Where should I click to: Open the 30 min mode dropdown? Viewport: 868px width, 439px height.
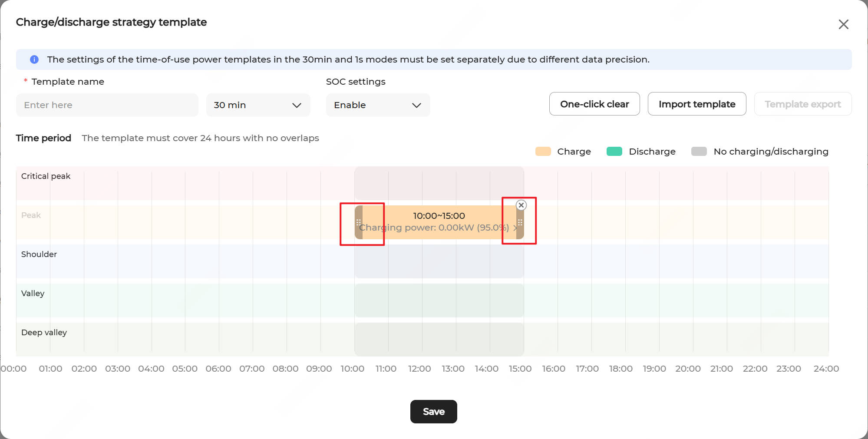coord(258,105)
